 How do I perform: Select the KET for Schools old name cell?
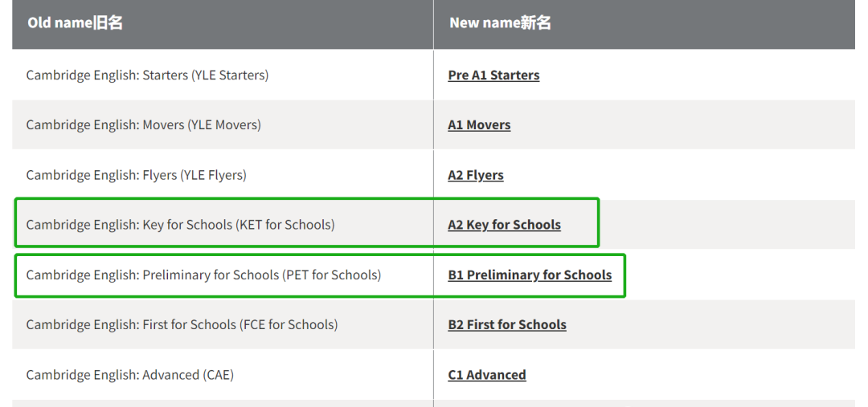click(223, 225)
